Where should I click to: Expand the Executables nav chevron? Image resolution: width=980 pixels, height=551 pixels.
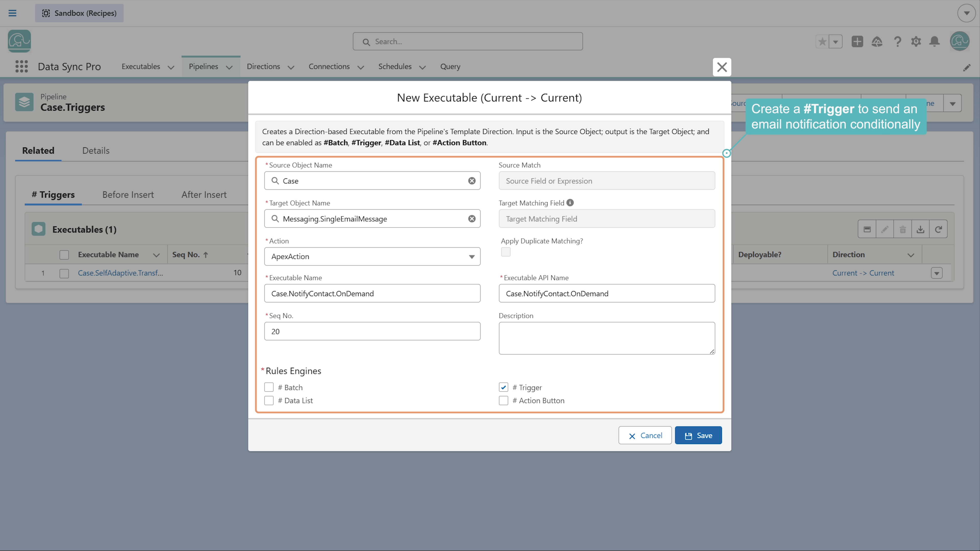[171, 67]
